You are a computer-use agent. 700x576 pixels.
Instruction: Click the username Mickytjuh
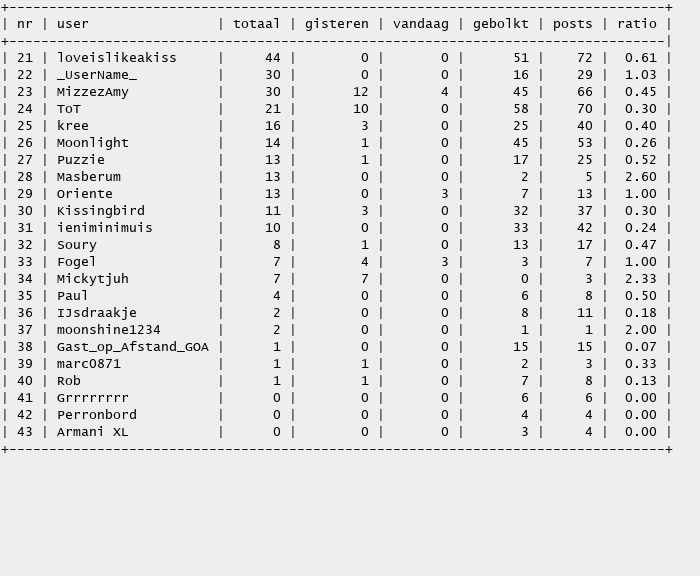click(93, 279)
